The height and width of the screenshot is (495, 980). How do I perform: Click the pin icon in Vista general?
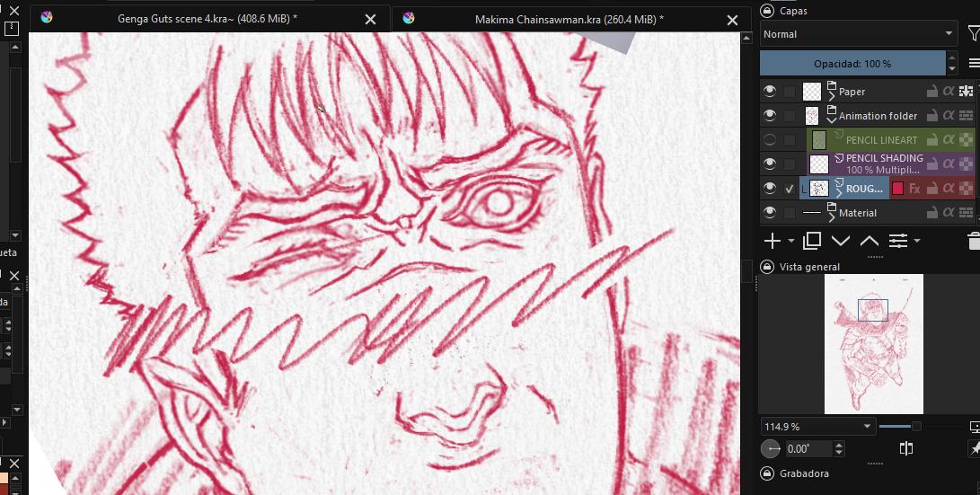pyautogui.click(x=975, y=448)
